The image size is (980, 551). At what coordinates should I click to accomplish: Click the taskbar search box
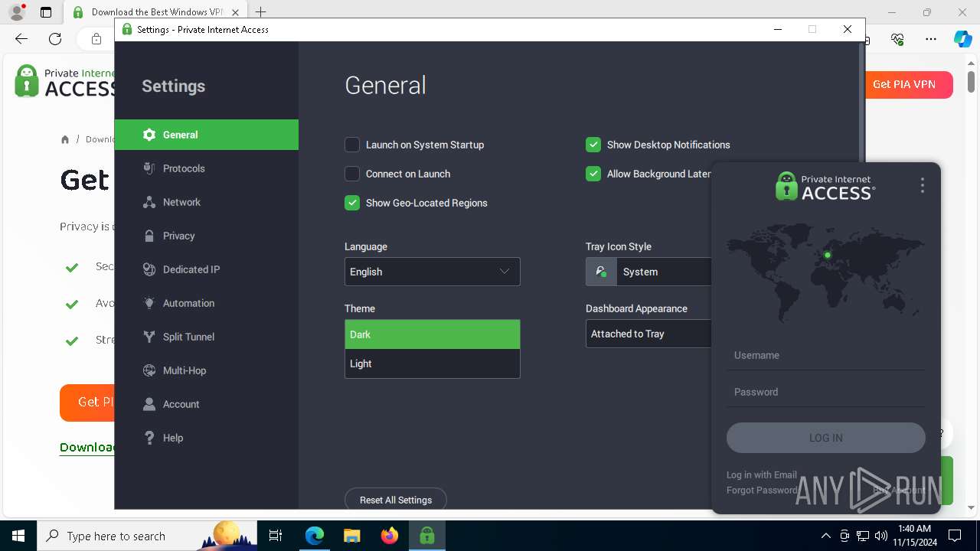click(x=147, y=536)
